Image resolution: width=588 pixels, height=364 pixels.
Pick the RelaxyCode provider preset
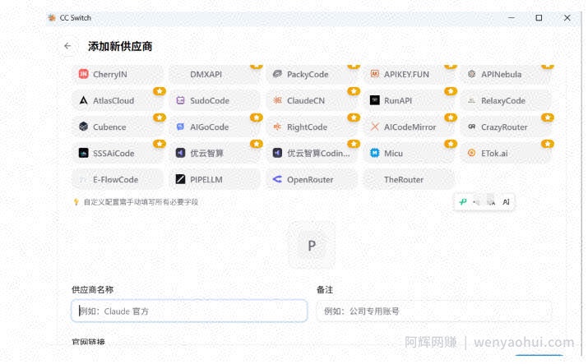point(507,100)
